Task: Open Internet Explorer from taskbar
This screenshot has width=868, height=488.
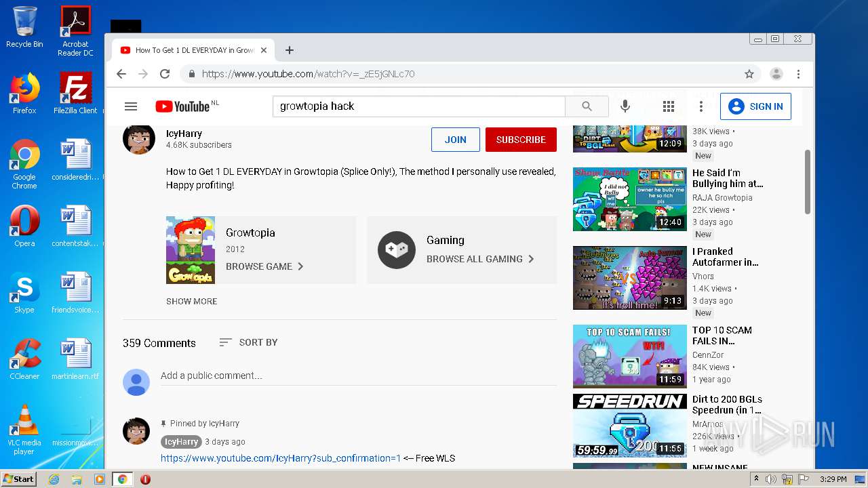Action: pos(54,479)
